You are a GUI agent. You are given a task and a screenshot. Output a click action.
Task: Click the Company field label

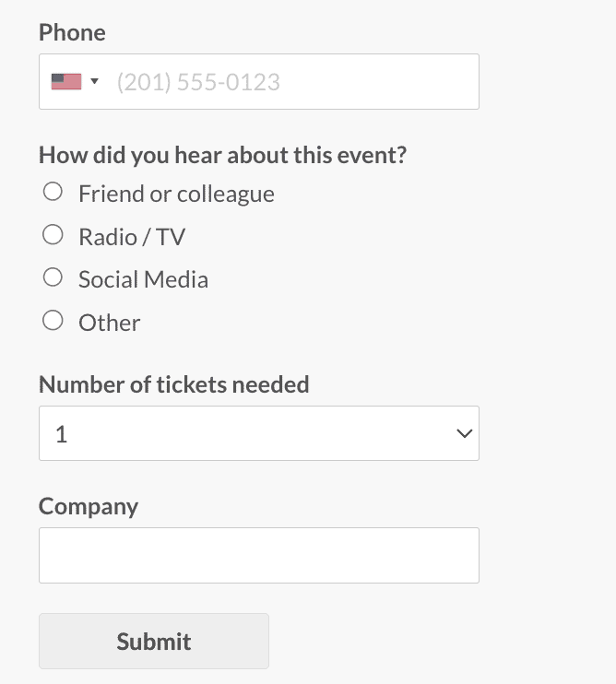click(89, 506)
